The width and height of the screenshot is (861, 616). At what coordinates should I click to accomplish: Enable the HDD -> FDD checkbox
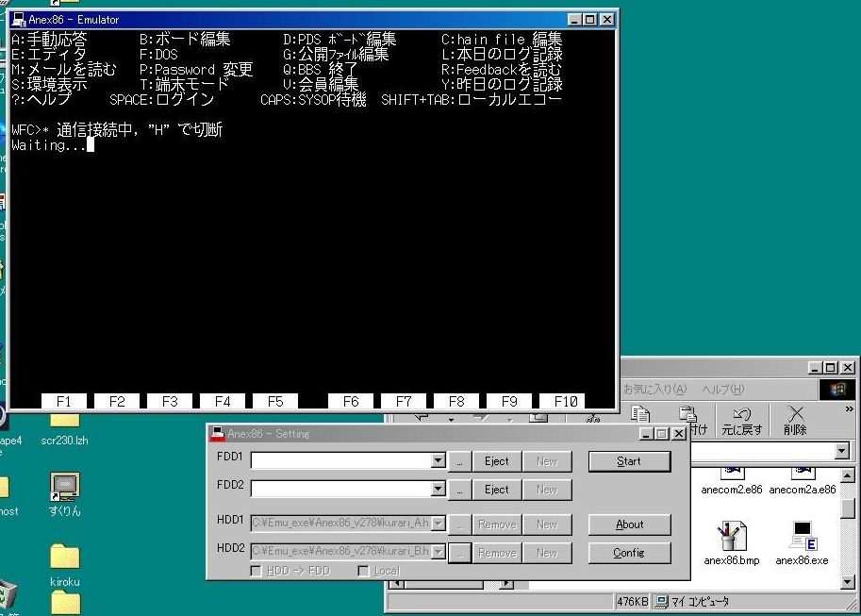click(x=256, y=571)
